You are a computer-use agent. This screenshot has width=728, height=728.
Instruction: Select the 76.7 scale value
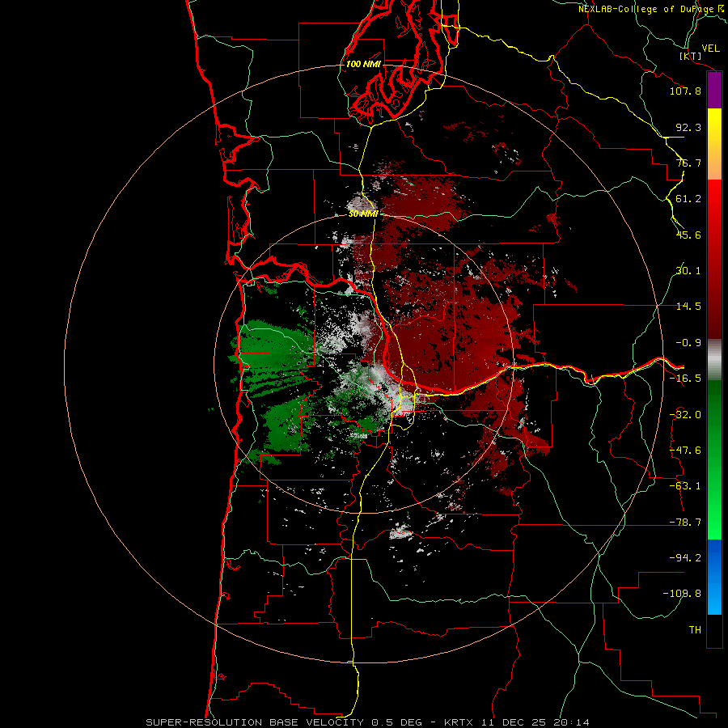click(688, 163)
